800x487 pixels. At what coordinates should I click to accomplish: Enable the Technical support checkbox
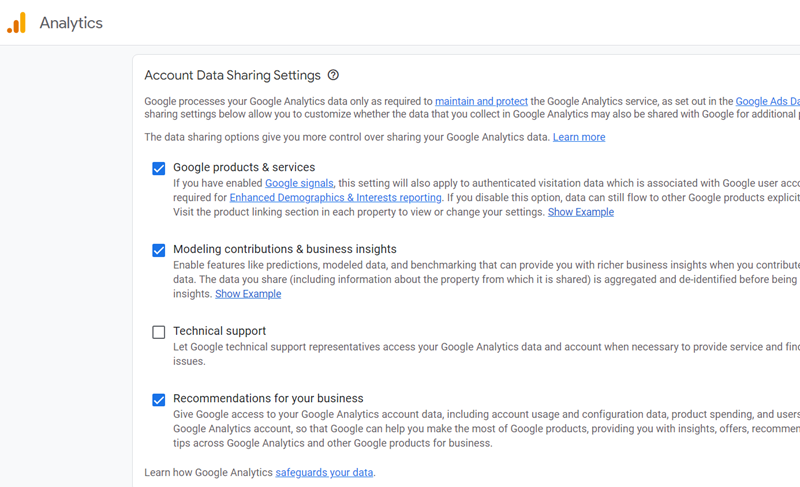click(159, 332)
